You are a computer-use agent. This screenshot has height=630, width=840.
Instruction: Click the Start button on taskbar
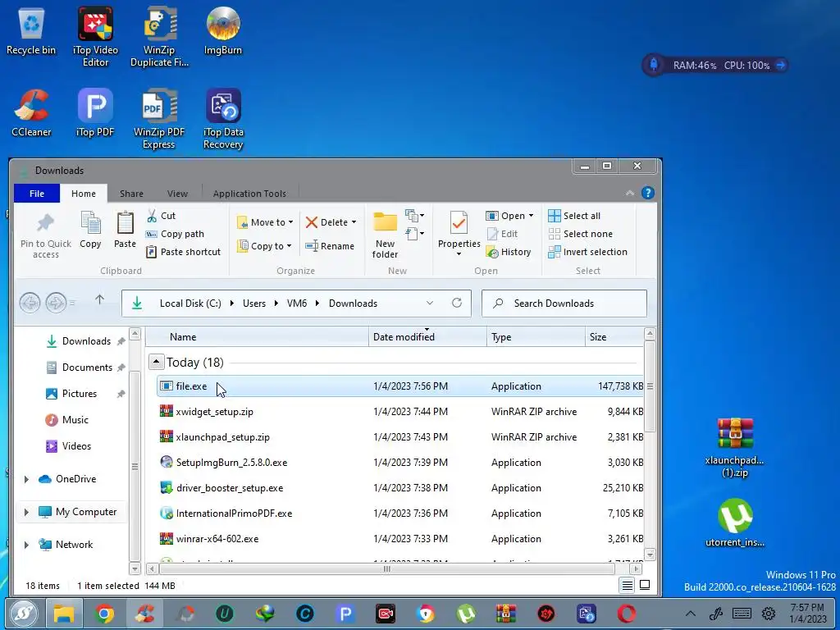(x=23, y=614)
